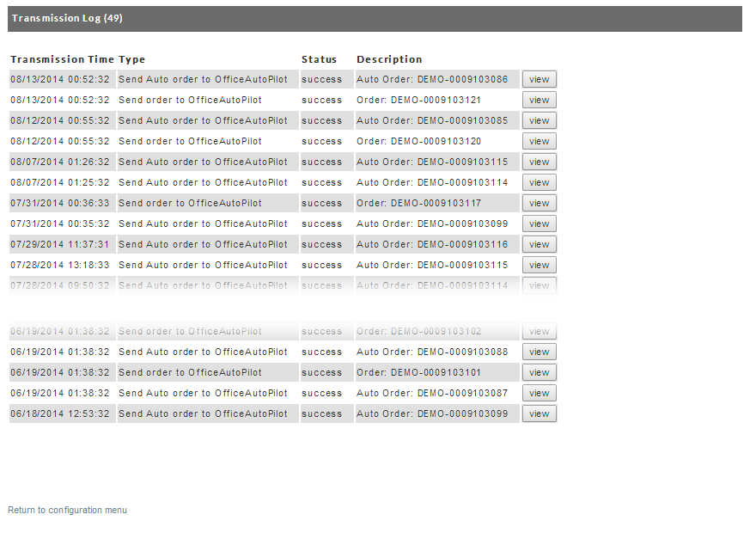Screen dimensions: 756x539
Task: Click Send order type in DEMO-0009103117 row
Action: pos(190,203)
